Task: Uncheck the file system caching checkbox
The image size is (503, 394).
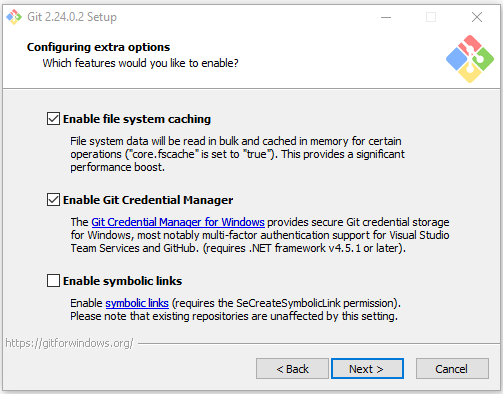Action: point(53,119)
